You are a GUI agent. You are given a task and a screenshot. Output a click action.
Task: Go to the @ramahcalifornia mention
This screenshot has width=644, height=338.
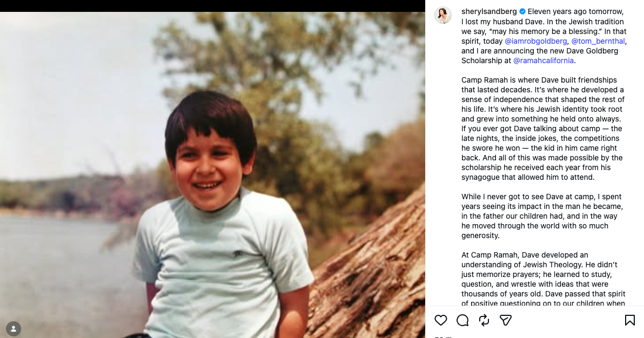pyautogui.click(x=544, y=60)
